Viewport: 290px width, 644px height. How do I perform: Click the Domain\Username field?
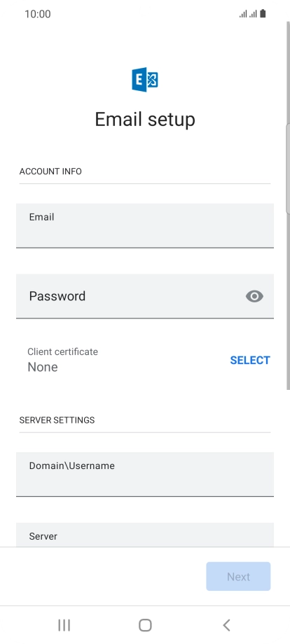145,475
